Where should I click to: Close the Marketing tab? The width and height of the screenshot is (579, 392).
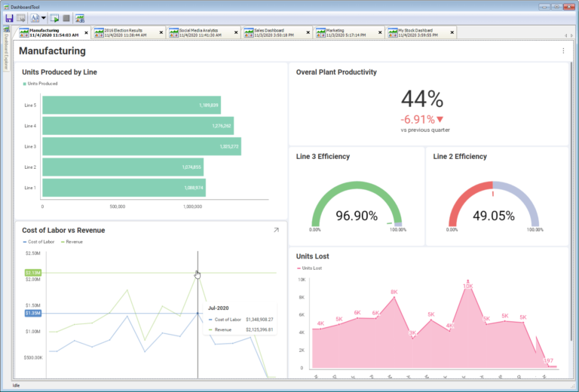pos(380,33)
